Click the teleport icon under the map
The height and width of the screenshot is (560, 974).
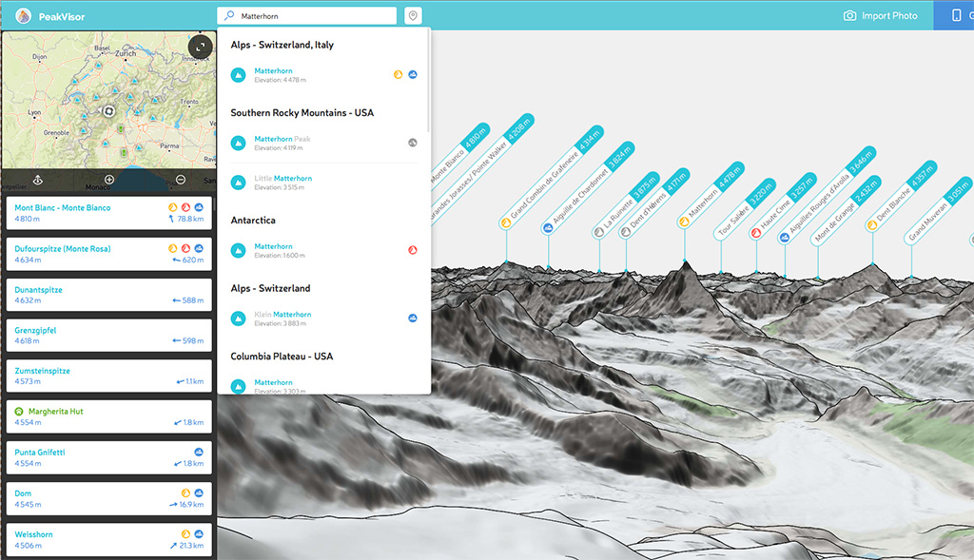click(38, 180)
